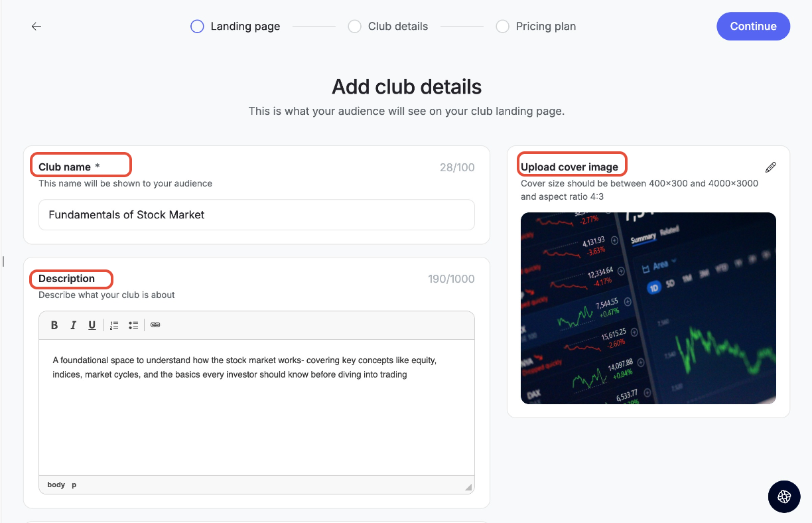Viewport: 812px width, 523px height.
Task: Insert a numbered list in description
Action: (114, 325)
